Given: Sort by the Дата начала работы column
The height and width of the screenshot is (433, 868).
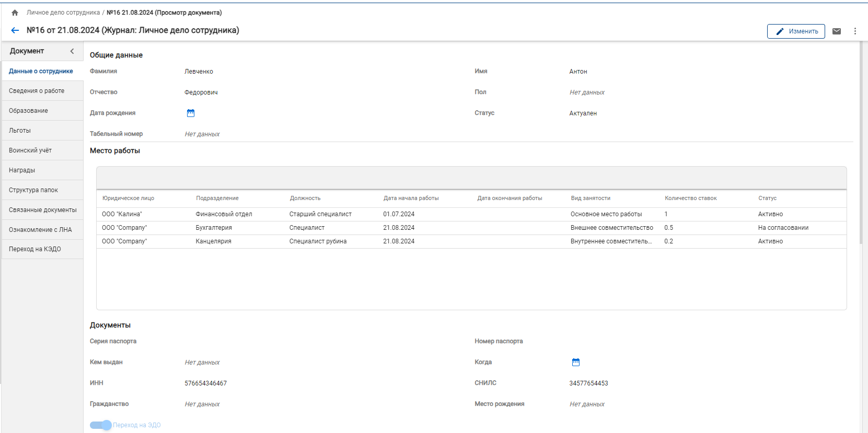Looking at the screenshot, I should click(411, 198).
